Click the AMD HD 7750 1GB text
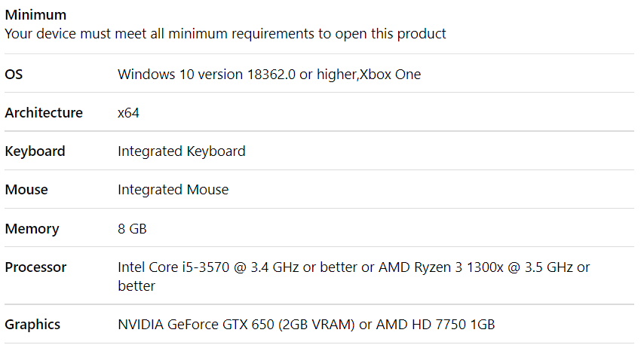 tap(435, 324)
